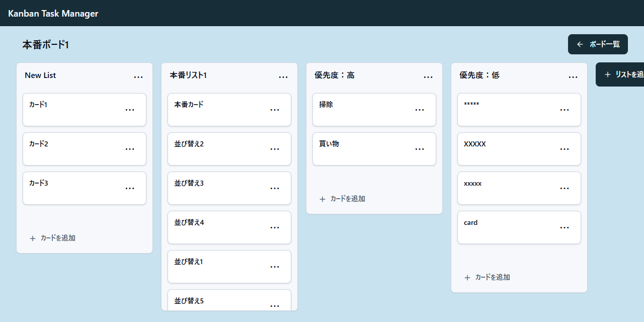Viewport: 644px width, 322px height.
Task: Click the 本番リスト1 heading
Action: [188, 75]
